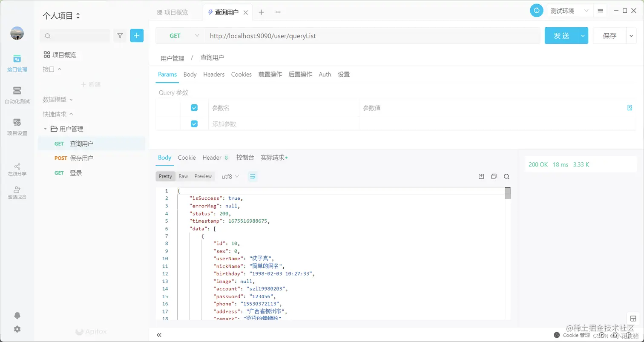Screen dimensions: 644x342
Task: Collapse the 快捷请求 section
Action: coord(58,114)
